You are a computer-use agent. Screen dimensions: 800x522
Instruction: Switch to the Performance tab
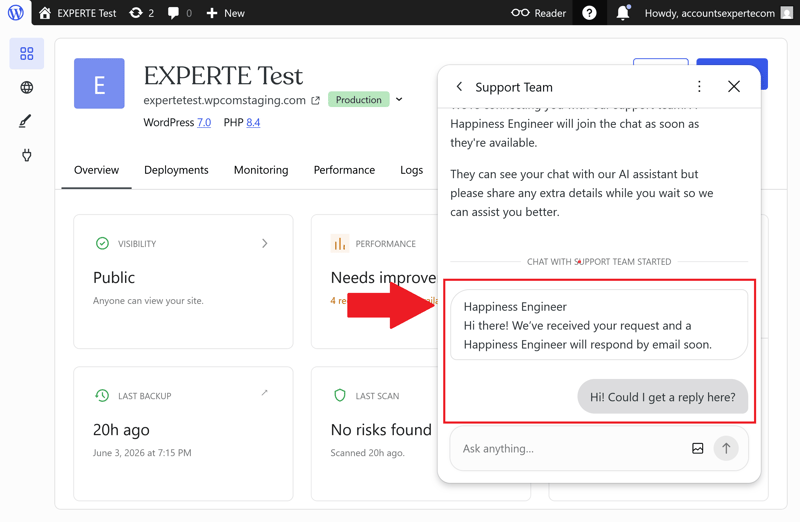coord(344,170)
